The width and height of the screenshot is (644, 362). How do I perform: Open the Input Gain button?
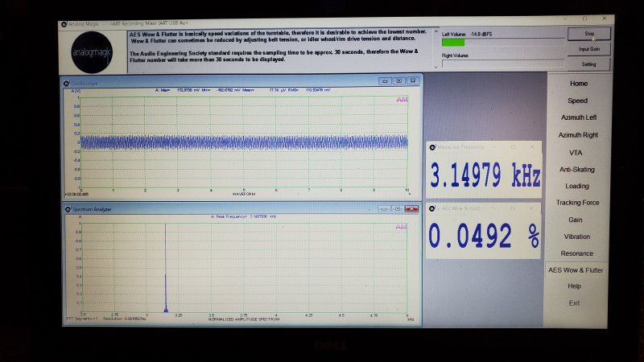[589, 49]
